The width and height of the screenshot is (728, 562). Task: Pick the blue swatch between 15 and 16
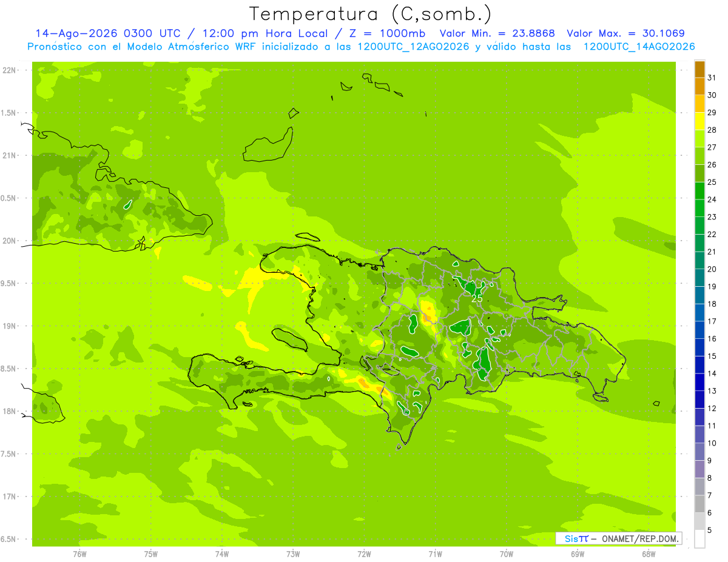(699, 347)
